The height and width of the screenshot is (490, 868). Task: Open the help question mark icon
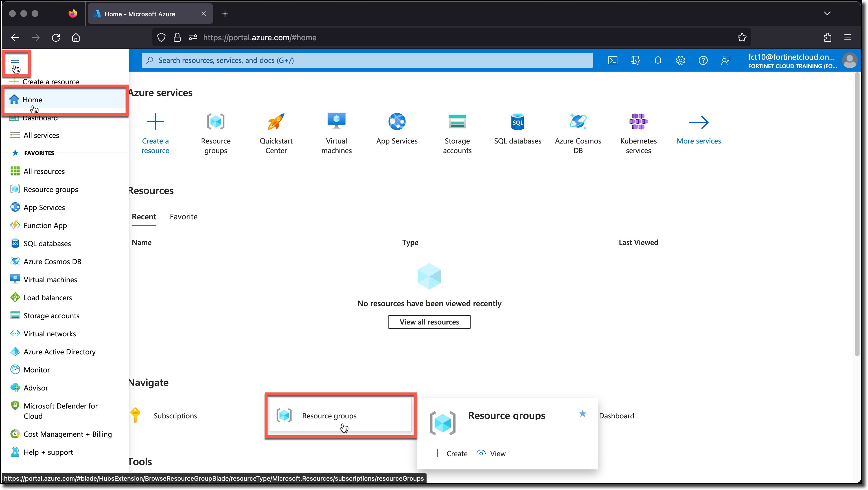(x=703, y=60)
